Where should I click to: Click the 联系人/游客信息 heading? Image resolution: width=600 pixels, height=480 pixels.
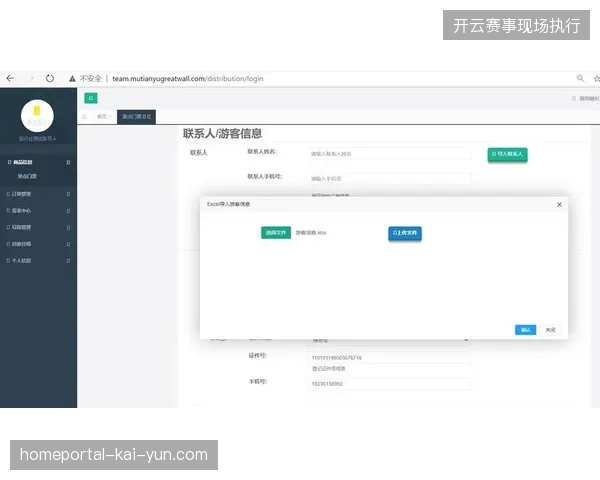coord(222,134)
